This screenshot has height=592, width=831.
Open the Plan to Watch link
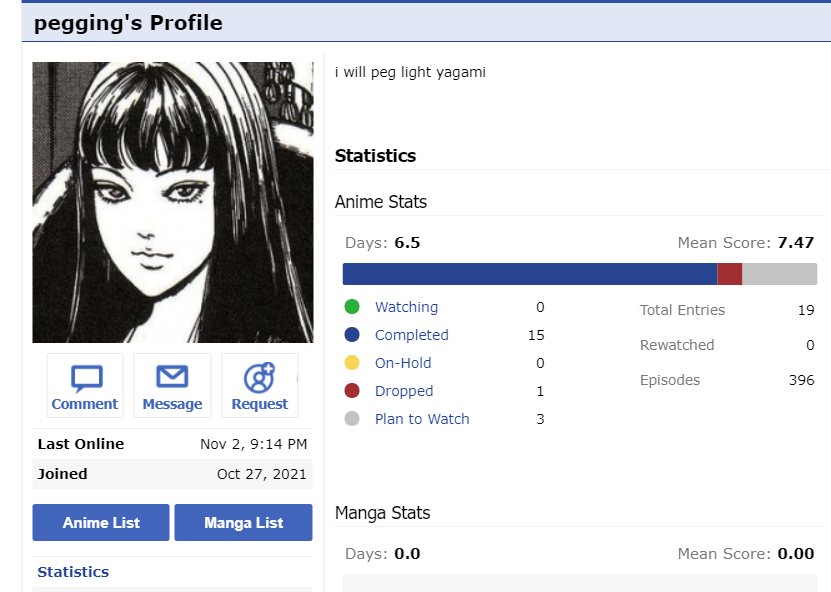pos(422,419)
